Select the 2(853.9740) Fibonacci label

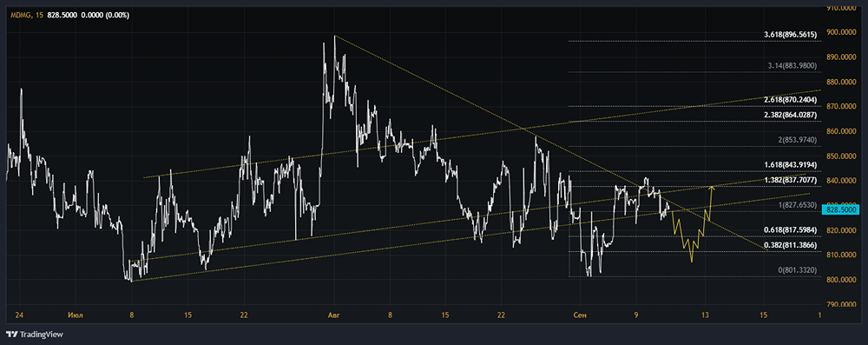(x=797, y=139)
